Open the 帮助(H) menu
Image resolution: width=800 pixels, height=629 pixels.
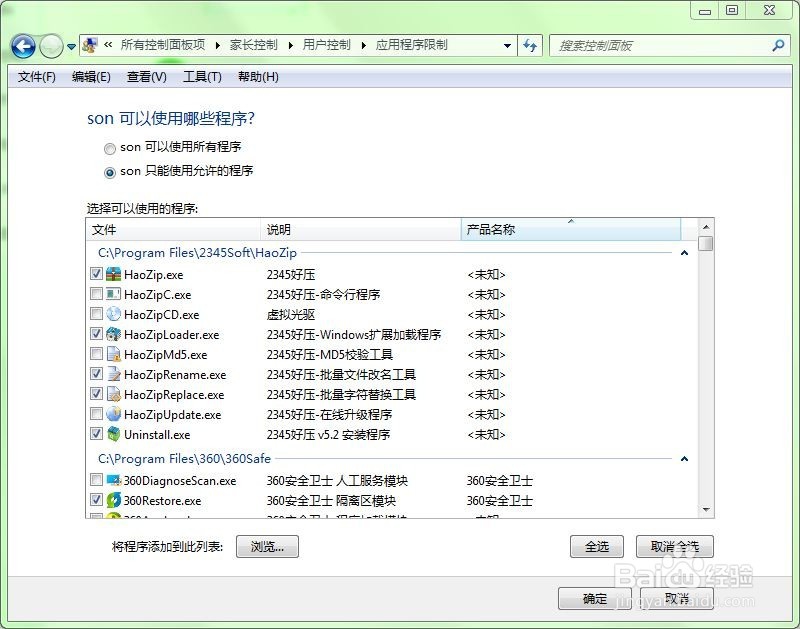pos(258,77)
